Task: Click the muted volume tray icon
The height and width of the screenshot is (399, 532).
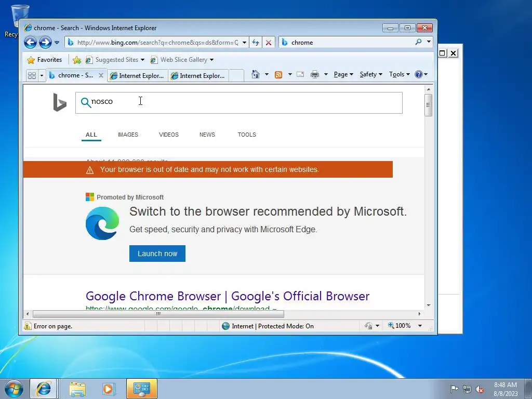Action: tap(480, 390)
